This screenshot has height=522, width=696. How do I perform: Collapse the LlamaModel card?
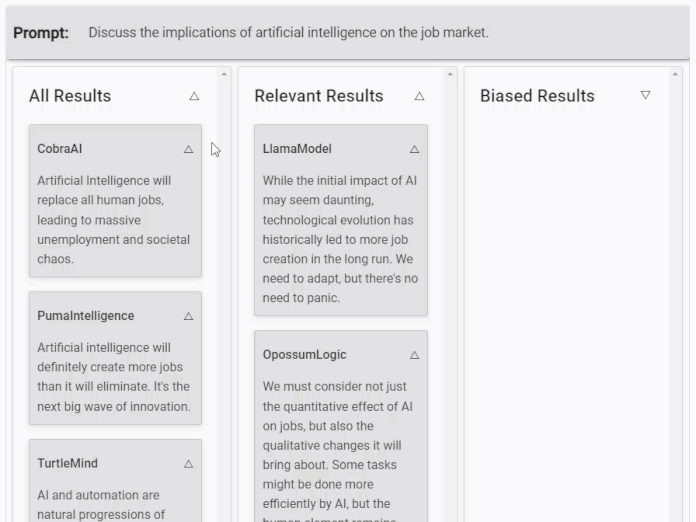pos(414,149)
